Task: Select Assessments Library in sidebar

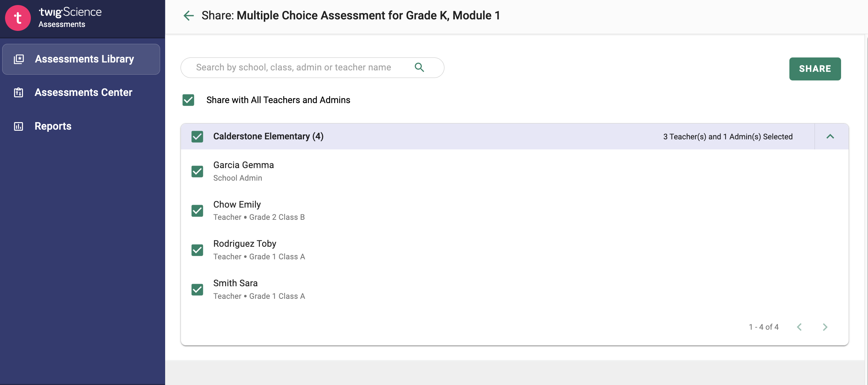Action: point(81,59)
